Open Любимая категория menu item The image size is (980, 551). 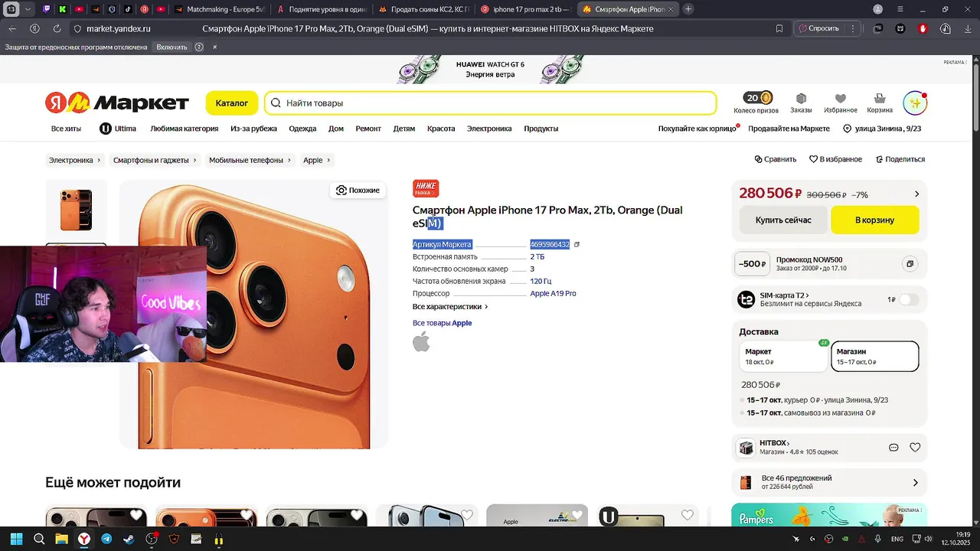[184, 129]
